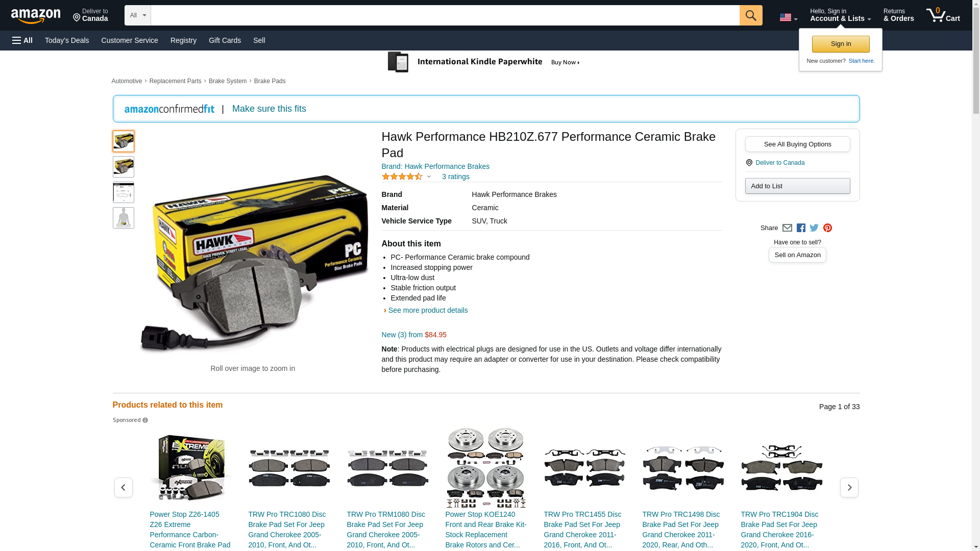Open Brake Pads breadcrumb link
Screen dimensions: 980x551
[269, 81]
